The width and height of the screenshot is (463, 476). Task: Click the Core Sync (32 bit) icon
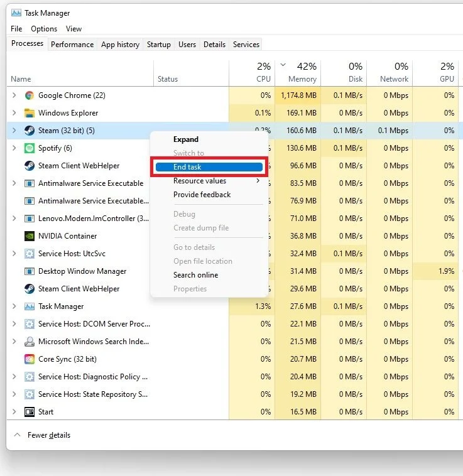click(x=30, y=359)
